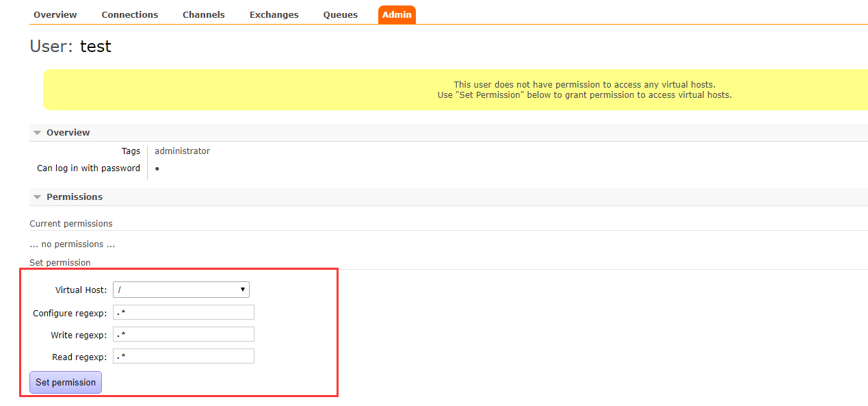Click the administrator tag text
The width and height of the screenshot is (868, 406).
[182, 151]
